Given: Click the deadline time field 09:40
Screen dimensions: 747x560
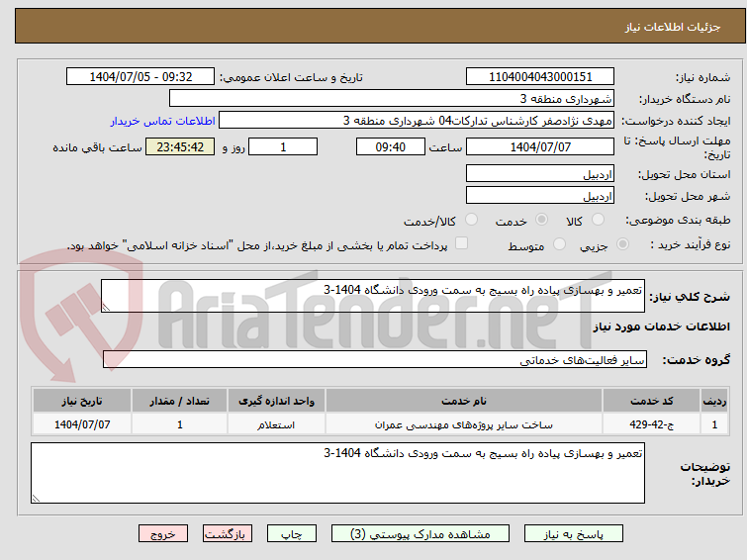Looking at the screenshot, I should coord(391,146).
